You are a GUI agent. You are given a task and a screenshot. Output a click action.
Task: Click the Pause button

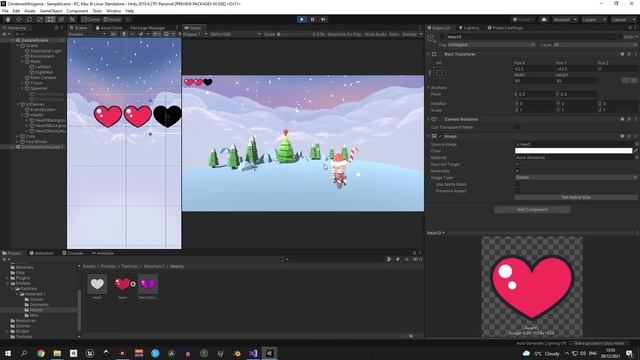coord(313,19)
